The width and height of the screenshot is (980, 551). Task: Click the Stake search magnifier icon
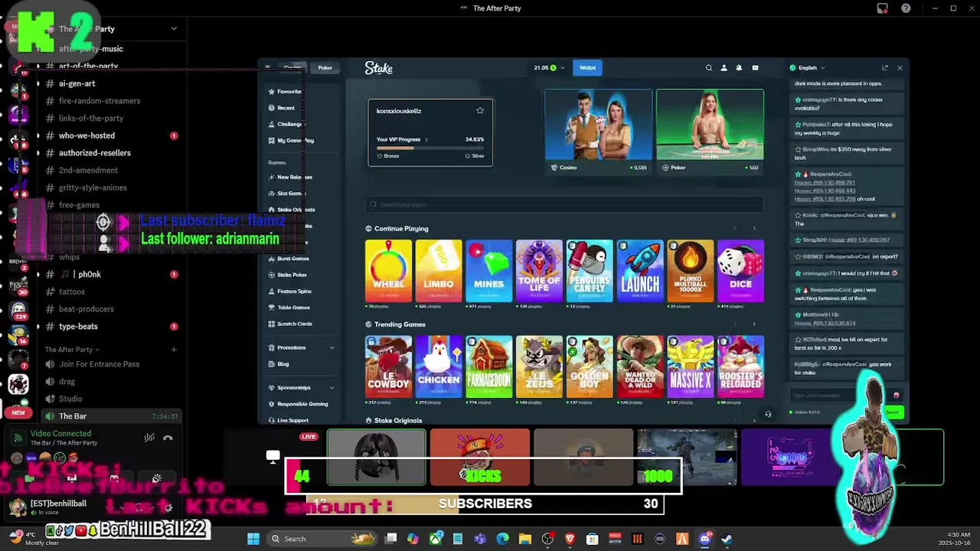709,67
